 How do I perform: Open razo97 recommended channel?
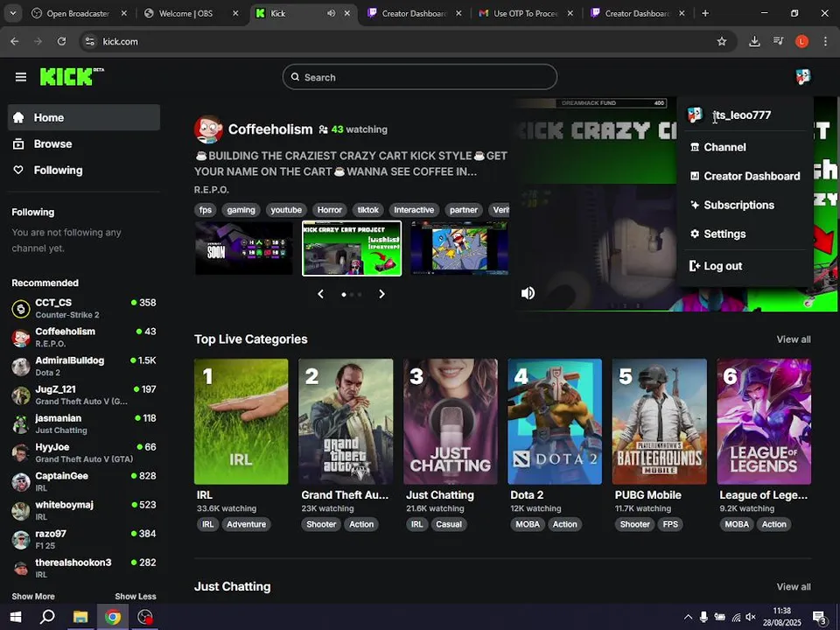click(x=84, y=540)
